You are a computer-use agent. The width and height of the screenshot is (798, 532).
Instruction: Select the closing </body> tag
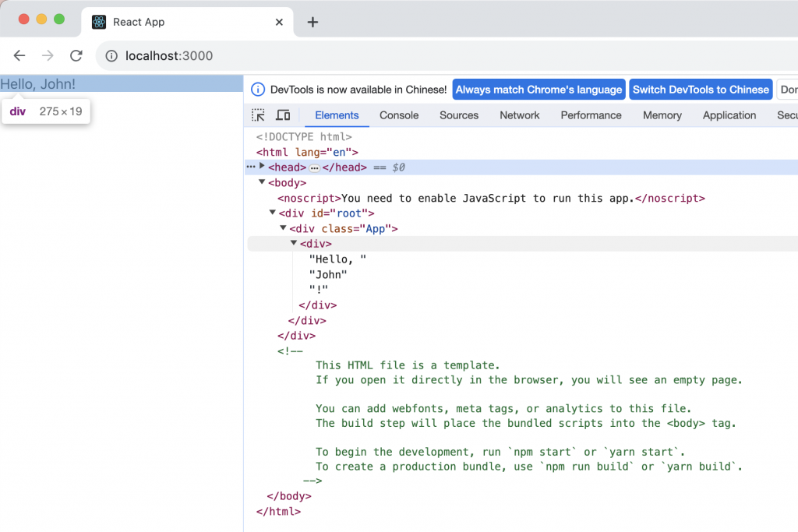[289, 496]
